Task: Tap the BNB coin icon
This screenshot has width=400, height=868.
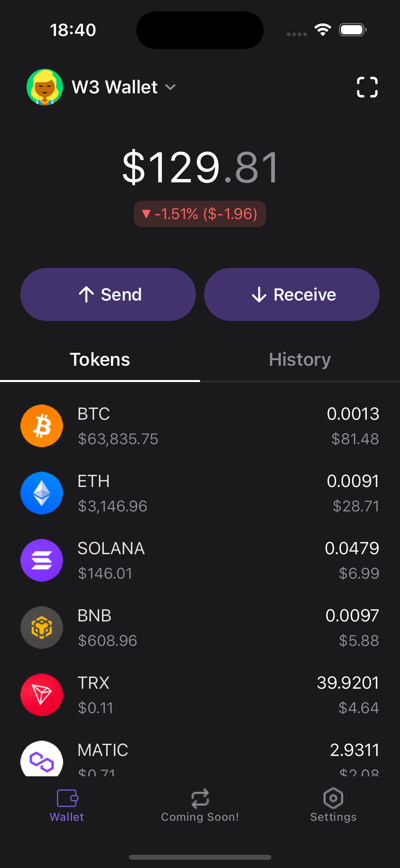Action: (x=42, y=628)
